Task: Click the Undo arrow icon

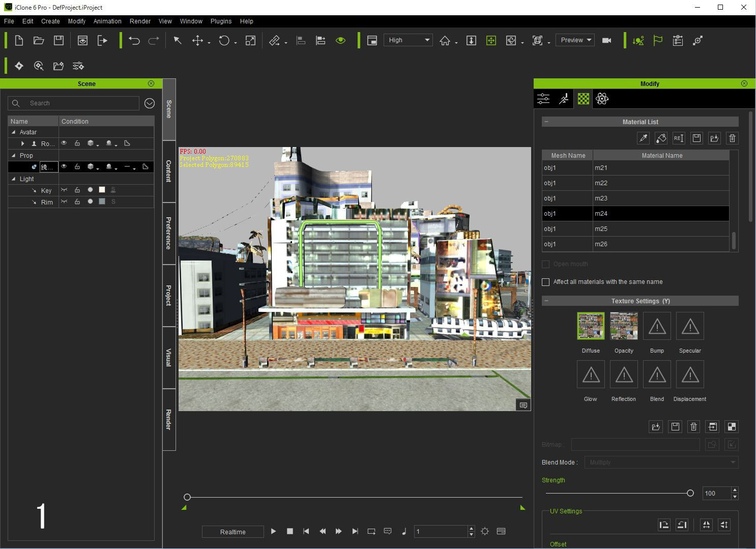Action: (x=134, y=41)
